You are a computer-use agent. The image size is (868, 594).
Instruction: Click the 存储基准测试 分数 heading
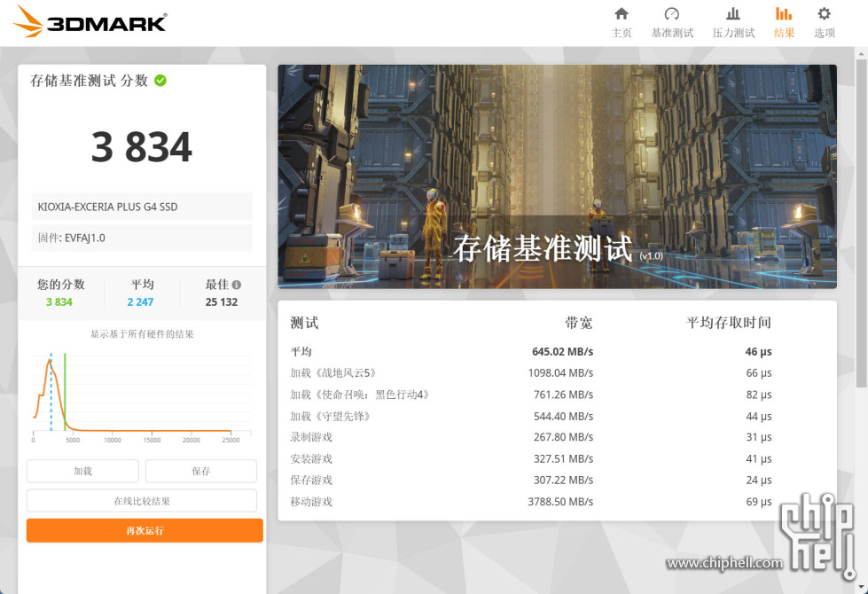coord(90,81)
